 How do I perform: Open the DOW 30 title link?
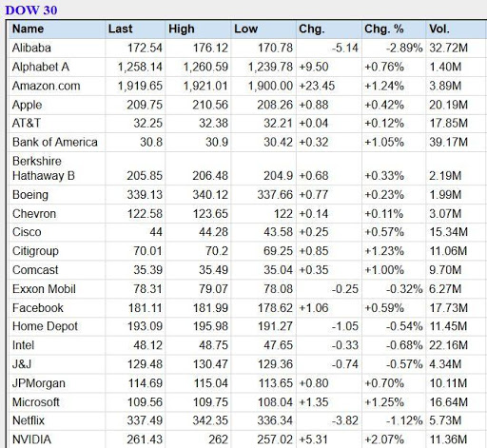[x=31, y=10]
